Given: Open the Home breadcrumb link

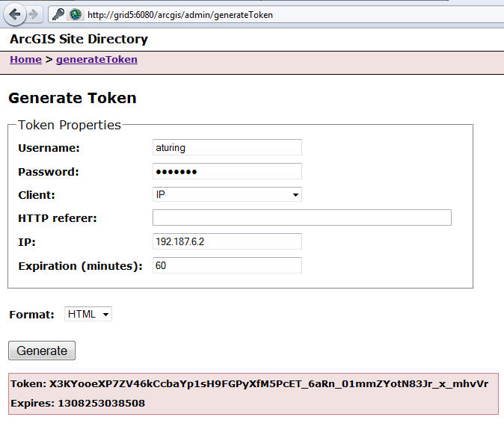Looking at the screenshot, I should click(x=25, y=59).
